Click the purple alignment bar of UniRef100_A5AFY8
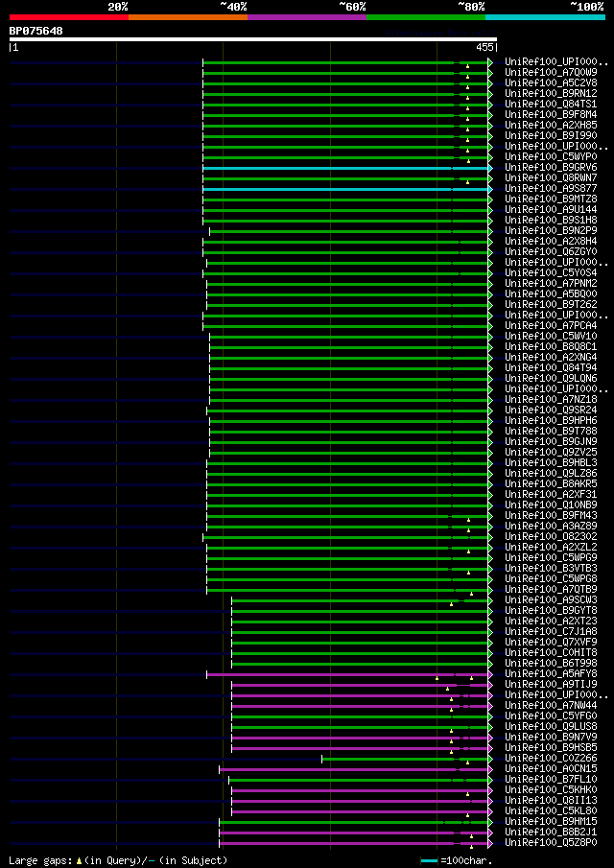614x868 pixels. [x=347, y=675]
